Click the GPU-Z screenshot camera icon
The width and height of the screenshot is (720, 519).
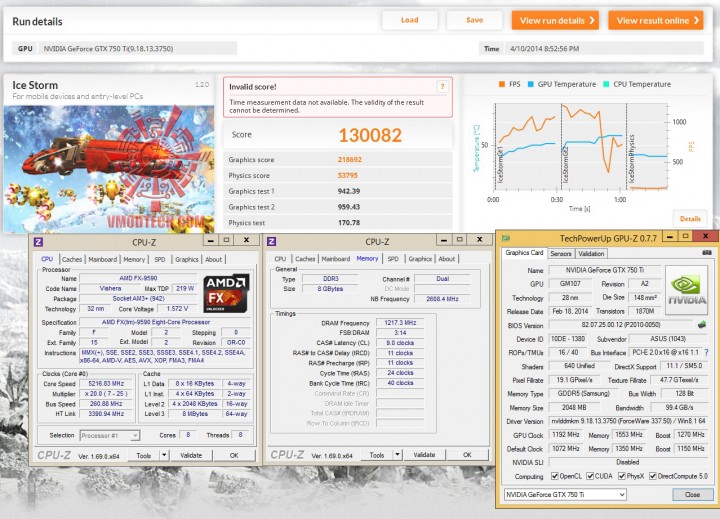pos(707,253)
